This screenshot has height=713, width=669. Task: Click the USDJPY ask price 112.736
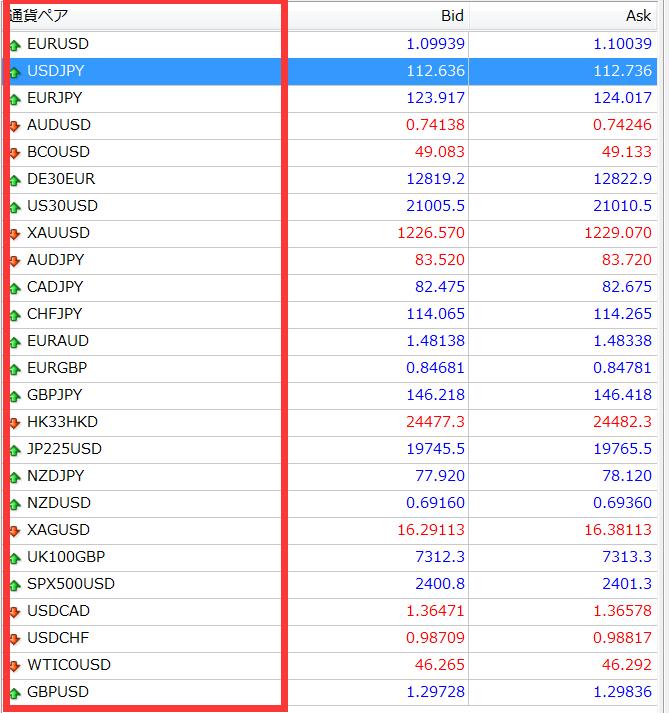622,71
